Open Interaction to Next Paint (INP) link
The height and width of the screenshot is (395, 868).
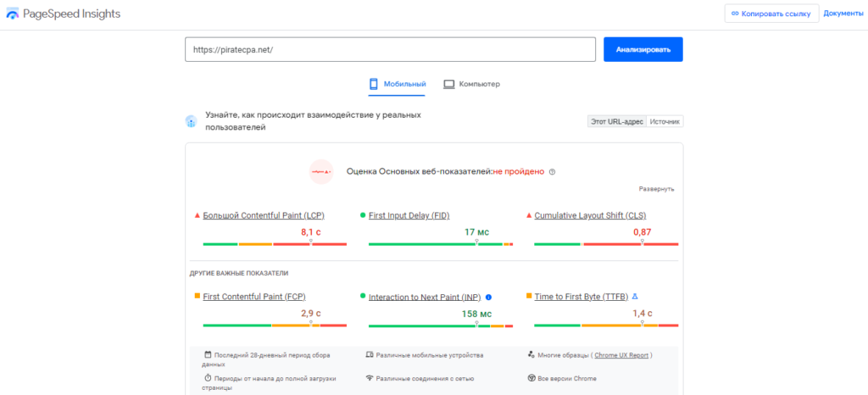(425, 297)
